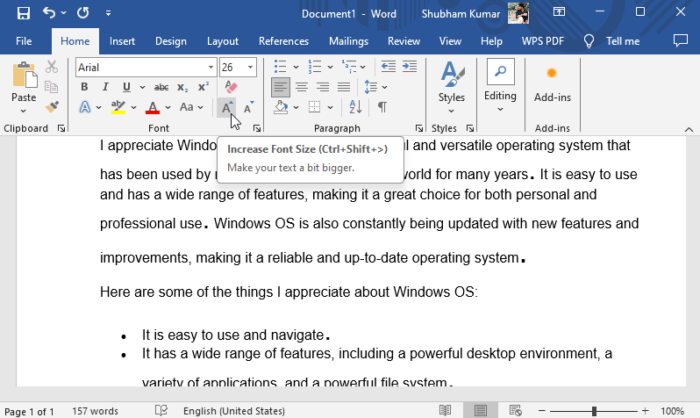Image resolution: width=700 pixels, height=418 pixels.
Task: Open the Change Case Aa menu
Action: point(191,107)
